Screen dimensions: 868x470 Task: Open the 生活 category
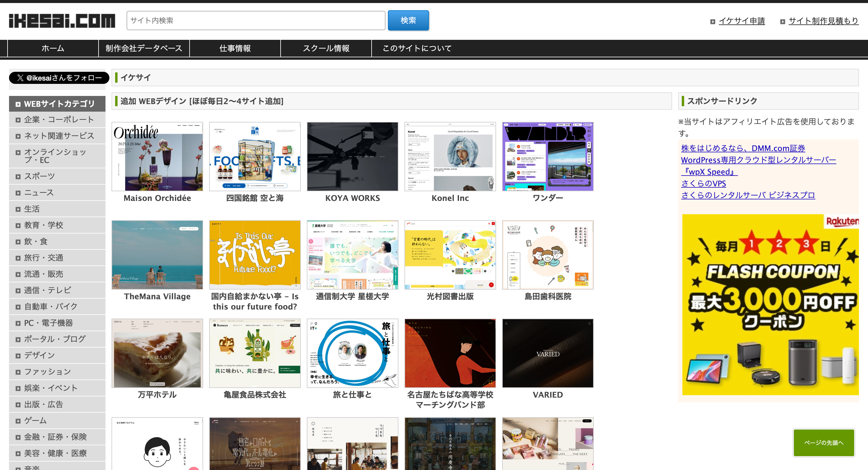tap(57, 209)
